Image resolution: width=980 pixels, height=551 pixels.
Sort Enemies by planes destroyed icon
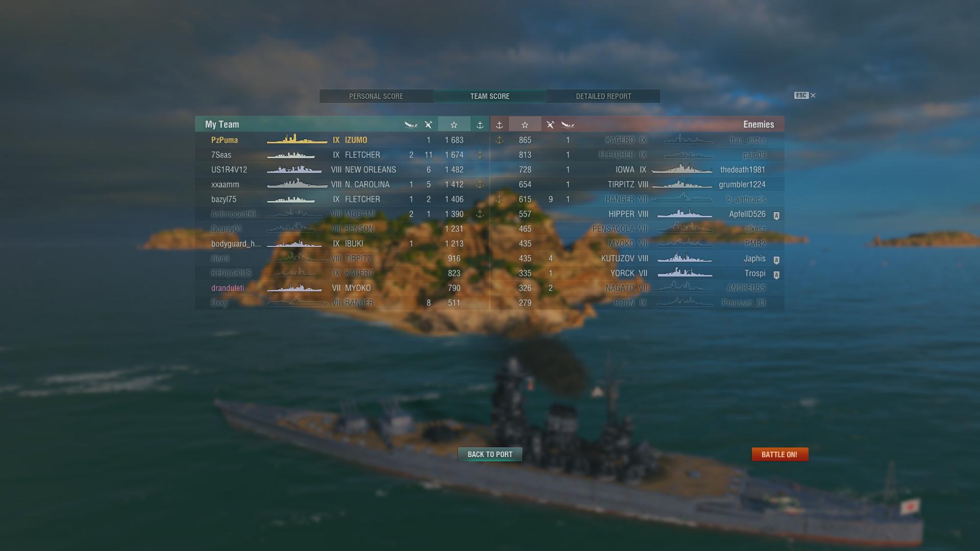pos(568,124)
